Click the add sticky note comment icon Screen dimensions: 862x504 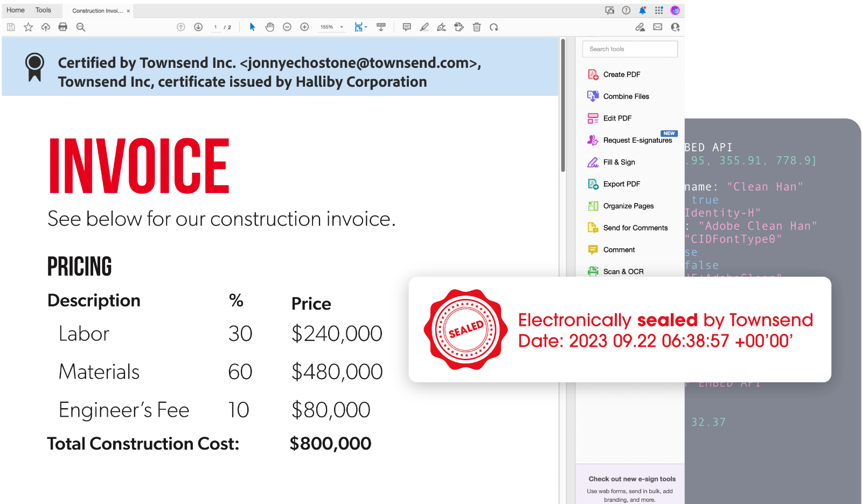[x=407, y=27]
